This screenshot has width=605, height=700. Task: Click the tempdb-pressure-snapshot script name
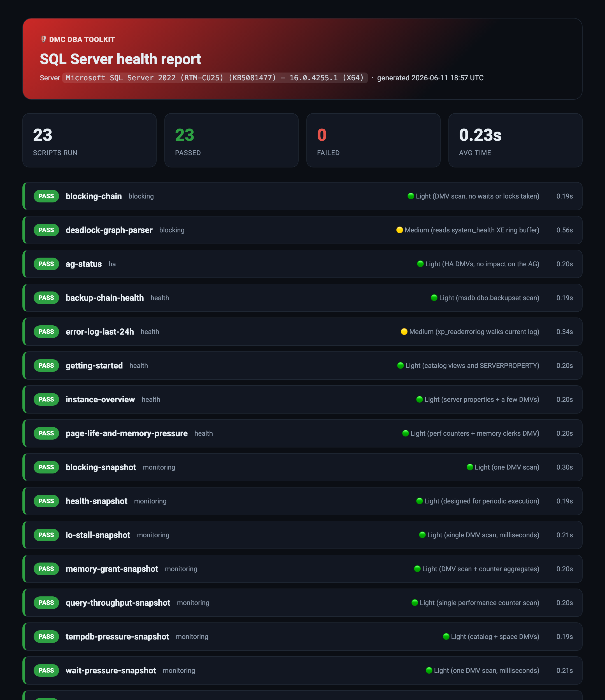pyautogui.click(x=118, y=637)
